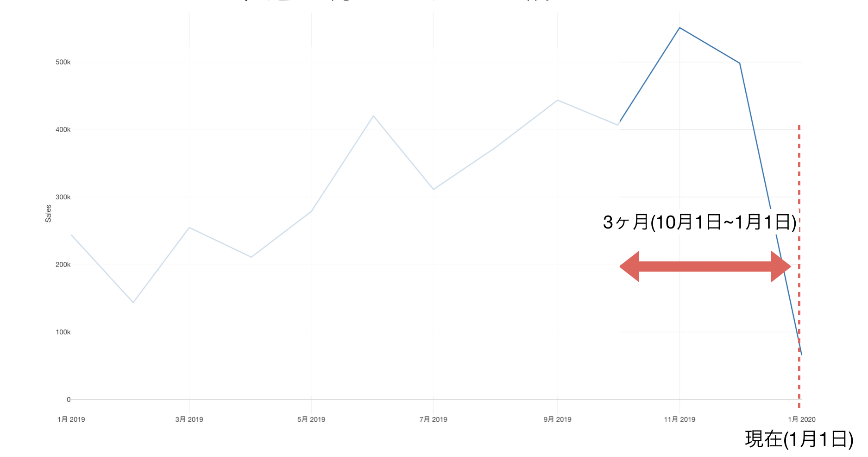
Task: Click the 7月 2019 x-axis label
Action: [x=434, y=419]
